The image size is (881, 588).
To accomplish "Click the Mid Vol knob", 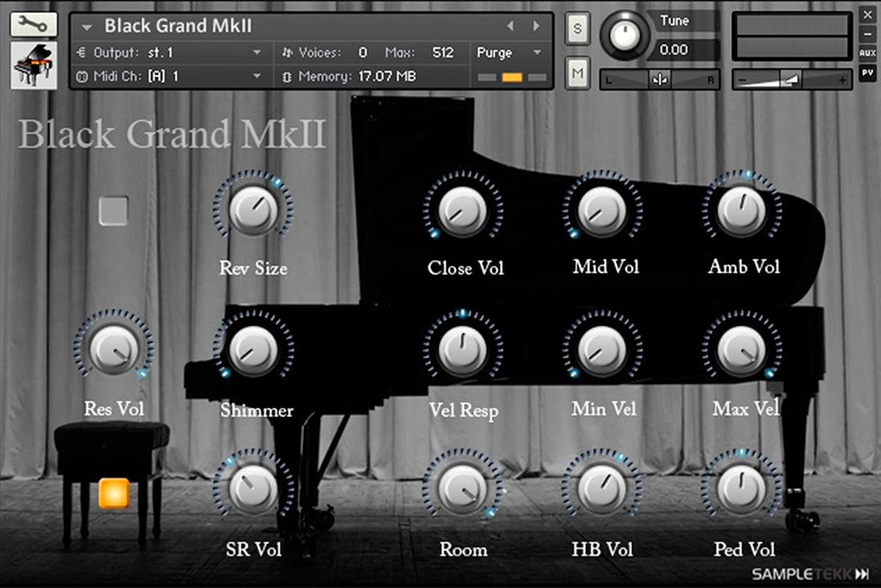I will (603, 211).
